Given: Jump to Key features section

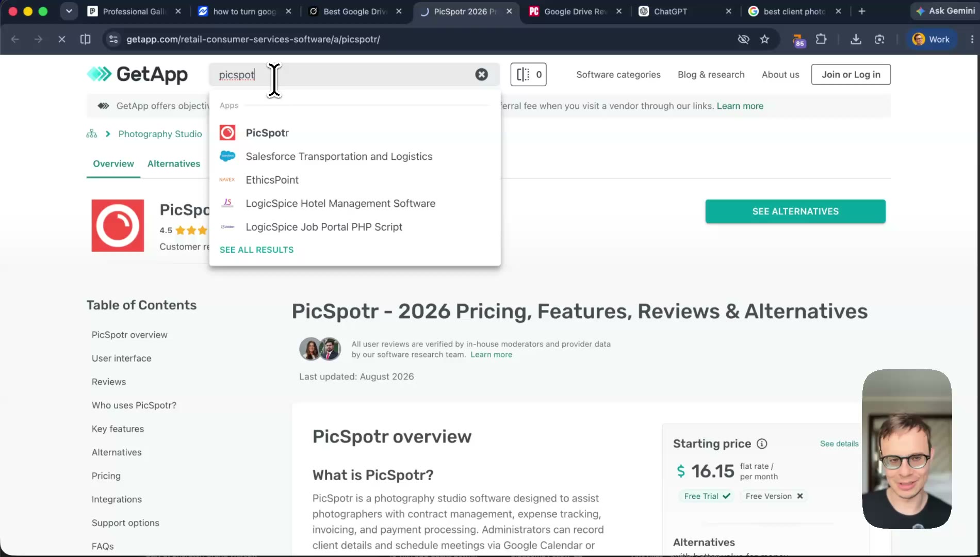Looking at the screenshot, I should point(118,429).
